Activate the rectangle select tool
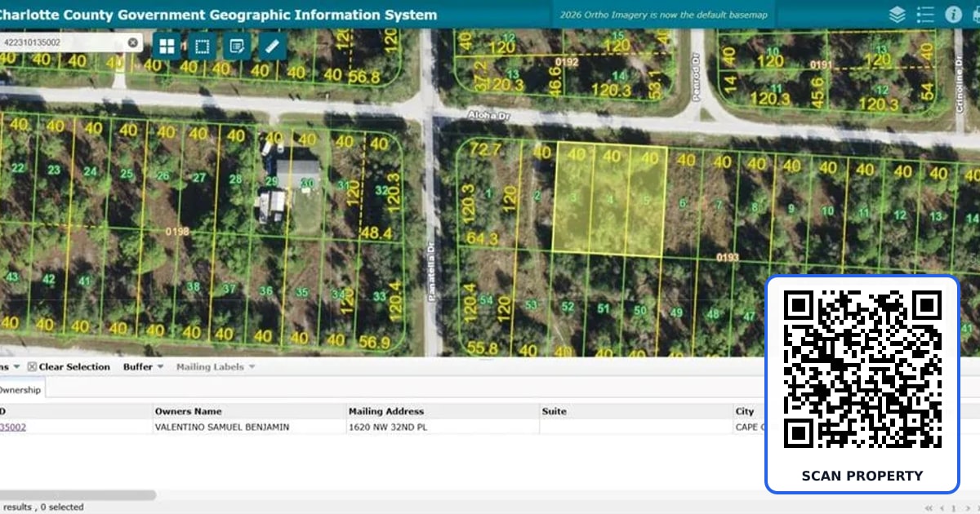Viewport: 980px width, 514px height. [202, 47]
